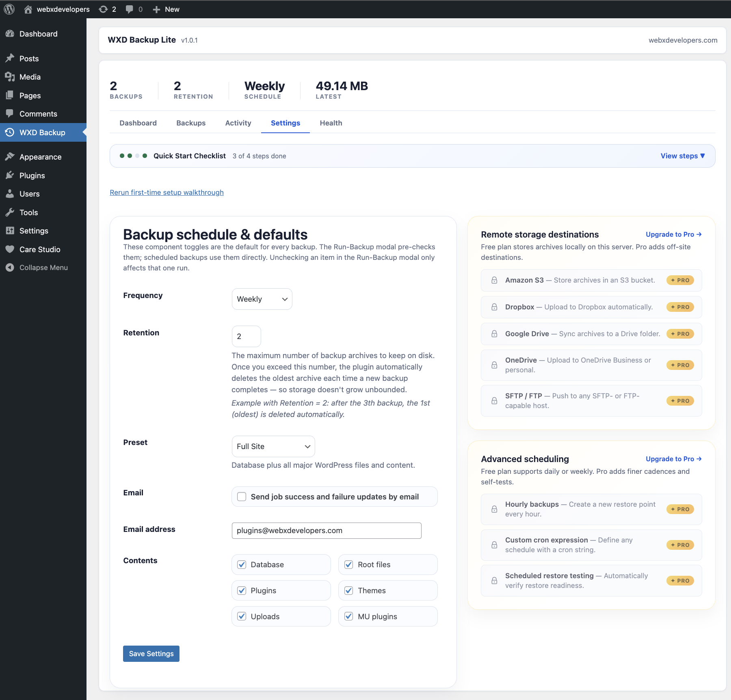Click the PRO badge on OneDrive row
The height and width of the screenshot is (700, 731).
[680, 365]
